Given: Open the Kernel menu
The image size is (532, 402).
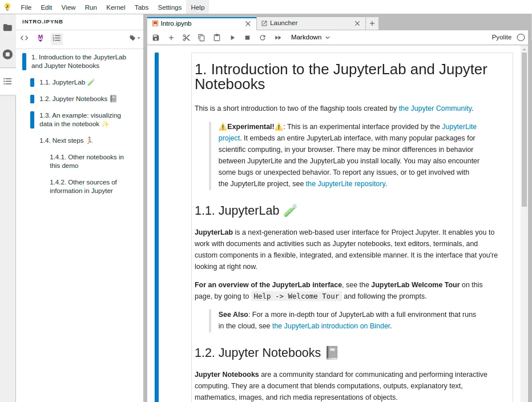Looking at the screenshot, I should tap(115, 7).
